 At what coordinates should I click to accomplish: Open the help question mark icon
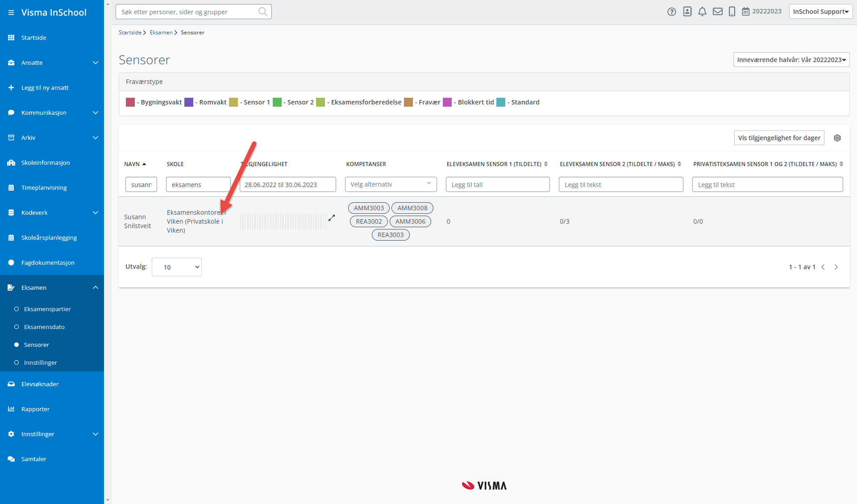672,12
